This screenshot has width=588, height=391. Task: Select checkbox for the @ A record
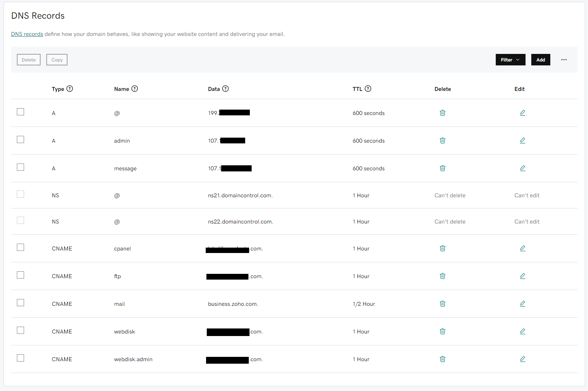(x=20, y=112)
